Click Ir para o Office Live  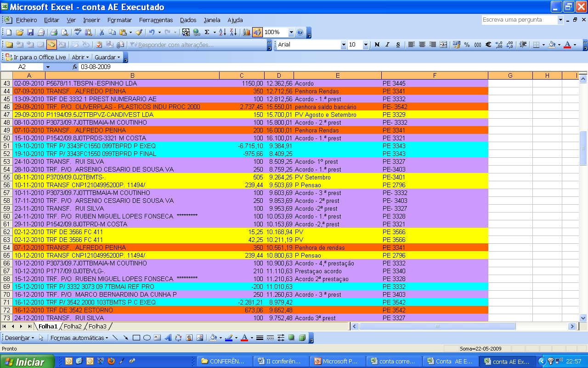click(x=35, y=57)
